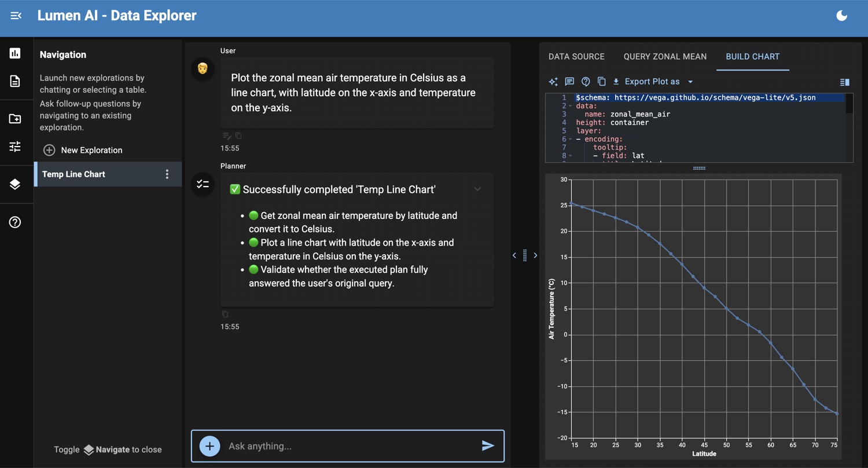Click Export Plot as button
Image resolution: width=868 pixels, height=468 pixels.
646,82
